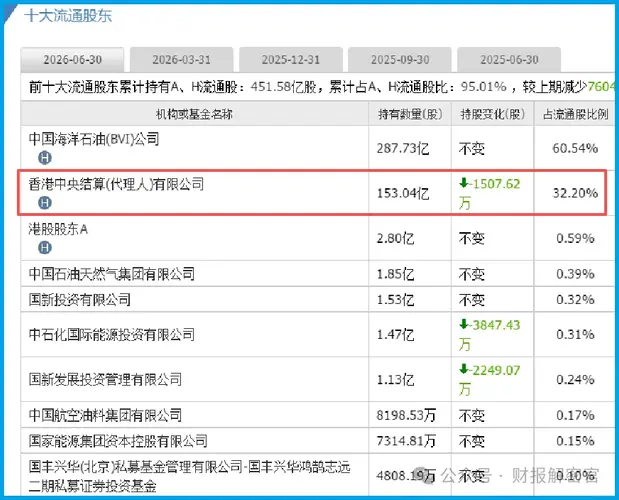Screen dimensions: 619x500
Task: Open 国丰兴华鸿鹄志远二期私募证券投资基金 entry
Action: click(189, 476)
